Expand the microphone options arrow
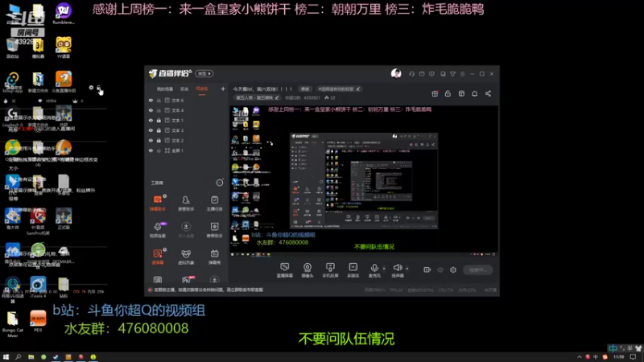The height and width of the screenshot is (362, 644). pos(384,269)
